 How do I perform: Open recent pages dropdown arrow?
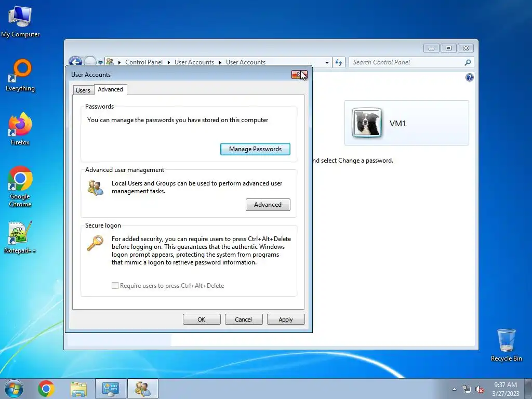[100, 62]
